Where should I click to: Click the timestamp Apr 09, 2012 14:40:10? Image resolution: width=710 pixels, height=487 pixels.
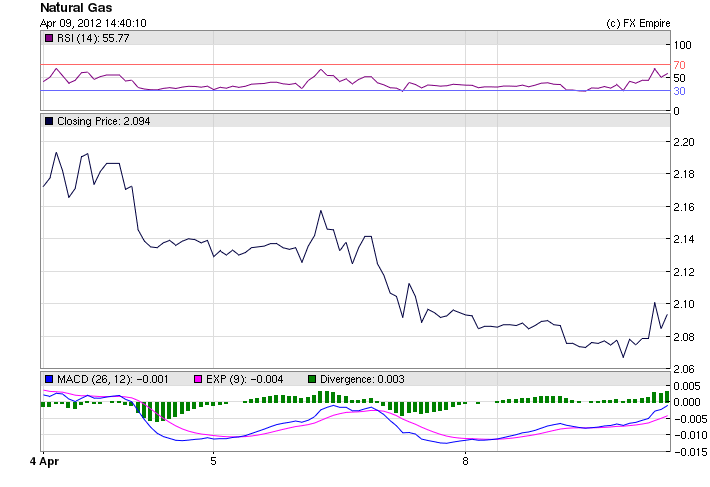[x=93, y=23]
